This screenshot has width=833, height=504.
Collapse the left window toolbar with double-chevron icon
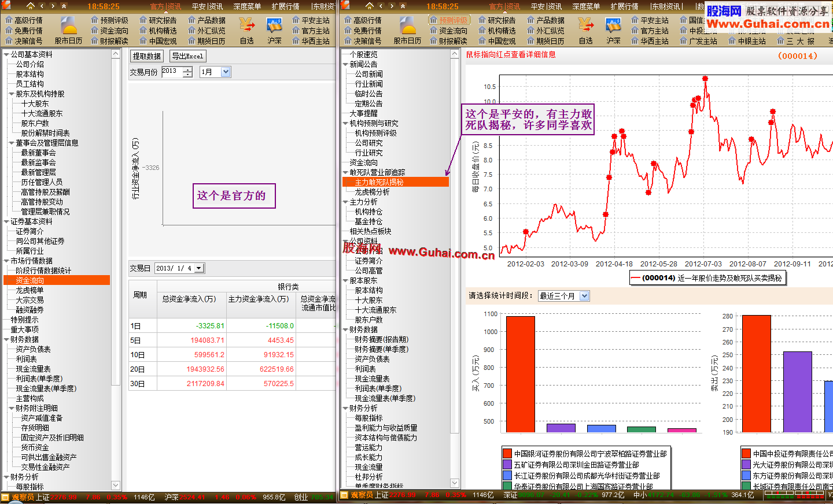[x=64, y=6]
